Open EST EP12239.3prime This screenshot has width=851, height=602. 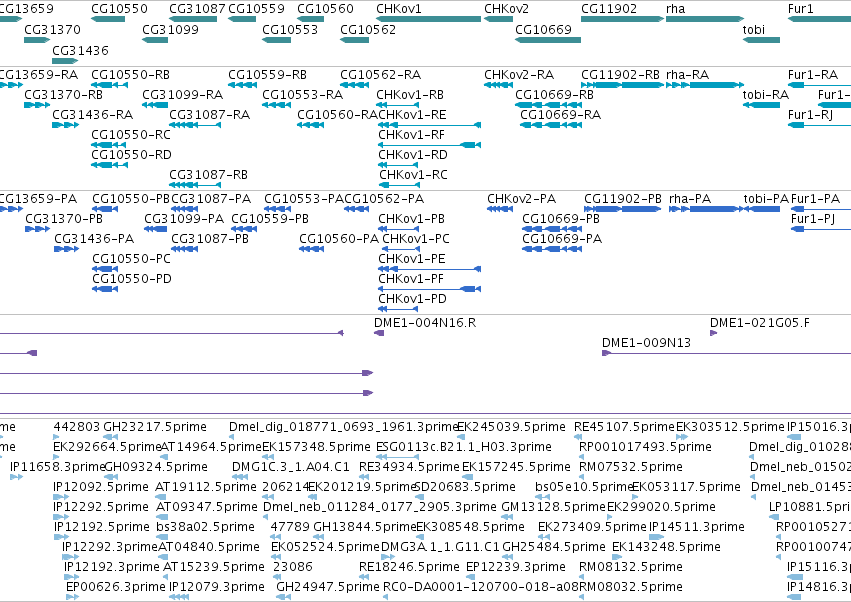click(x=516, y=567)
